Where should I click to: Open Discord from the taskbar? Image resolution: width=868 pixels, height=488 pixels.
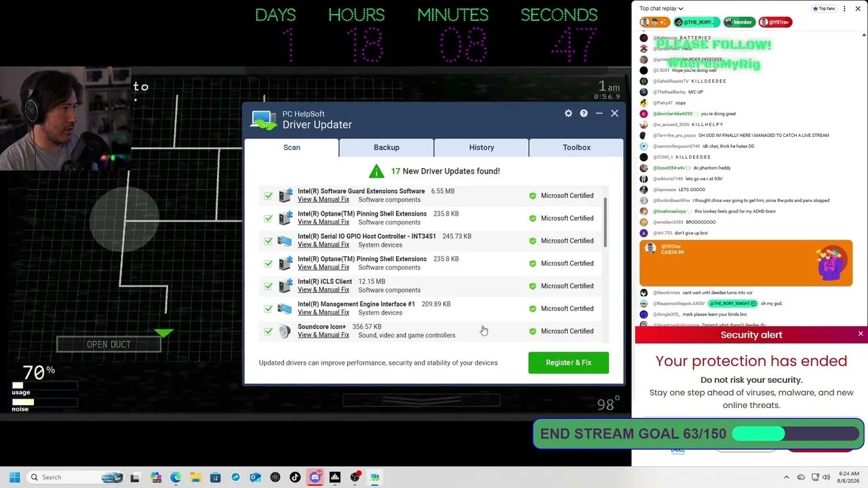point(315,477)
